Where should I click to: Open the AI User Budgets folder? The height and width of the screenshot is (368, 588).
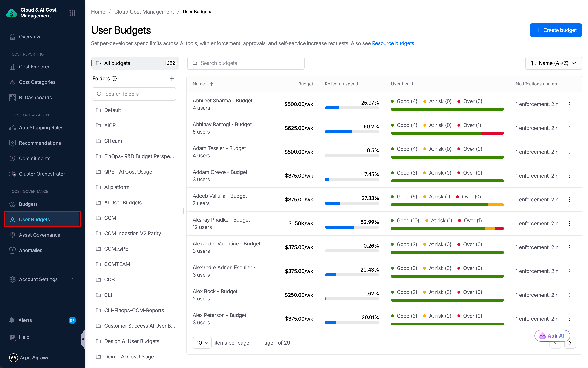[123, 203]
